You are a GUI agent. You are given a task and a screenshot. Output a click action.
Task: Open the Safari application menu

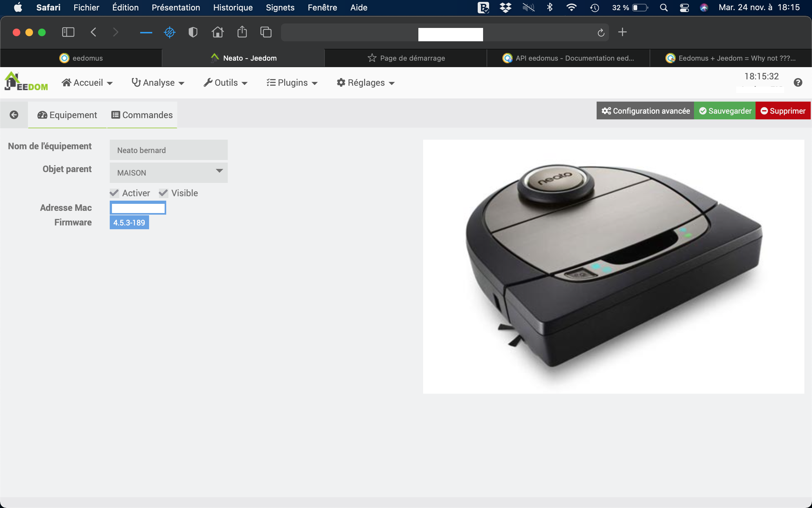(x=48, y=7)
